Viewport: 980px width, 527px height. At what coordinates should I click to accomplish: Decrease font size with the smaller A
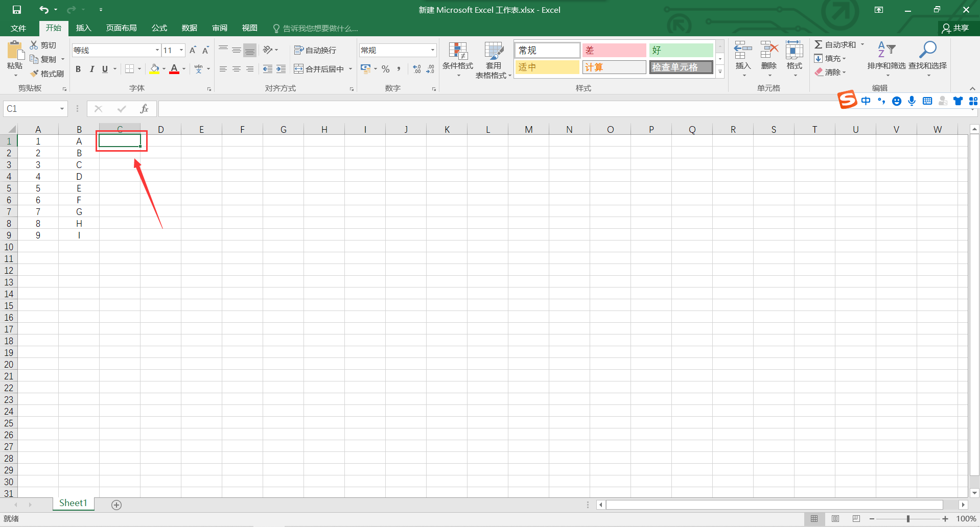[205, 50]
